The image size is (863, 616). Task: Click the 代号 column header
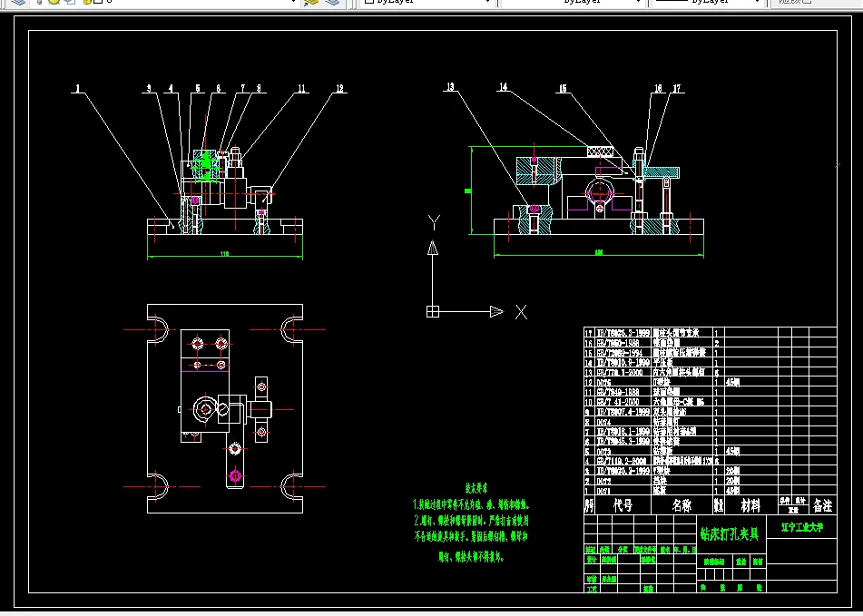623,505
